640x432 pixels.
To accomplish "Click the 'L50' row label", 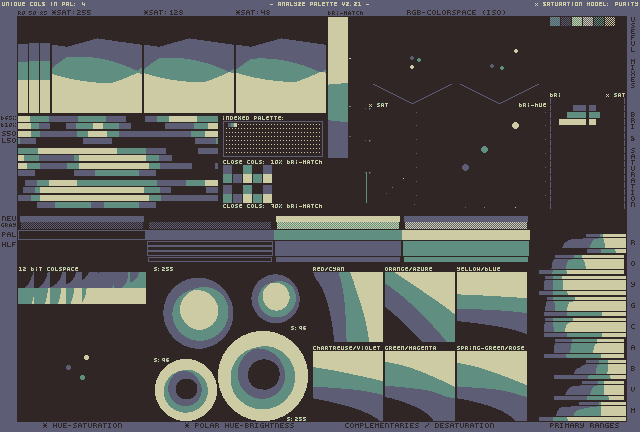I will [x=9, y=140].
